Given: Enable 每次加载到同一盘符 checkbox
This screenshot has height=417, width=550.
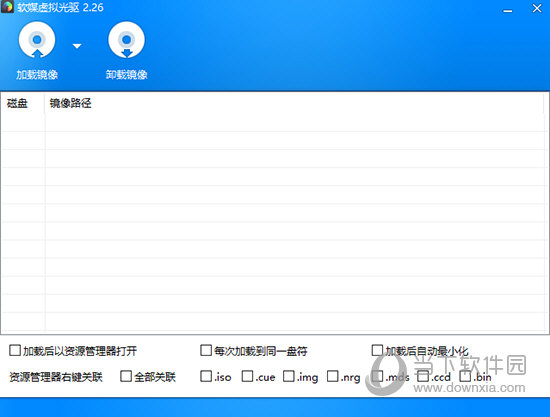Looking at the screenshot, I should click(206, 350).
